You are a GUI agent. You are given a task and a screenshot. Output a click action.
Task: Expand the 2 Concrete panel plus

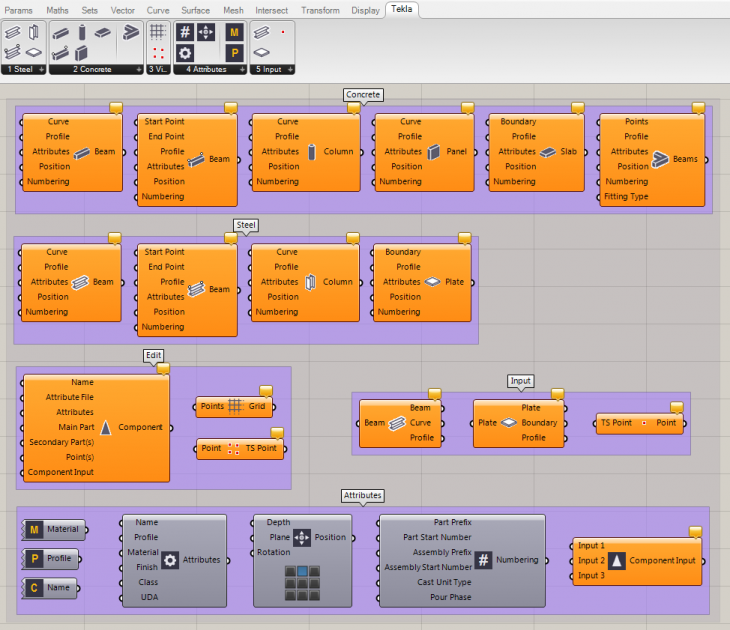(x=139, y=69)
